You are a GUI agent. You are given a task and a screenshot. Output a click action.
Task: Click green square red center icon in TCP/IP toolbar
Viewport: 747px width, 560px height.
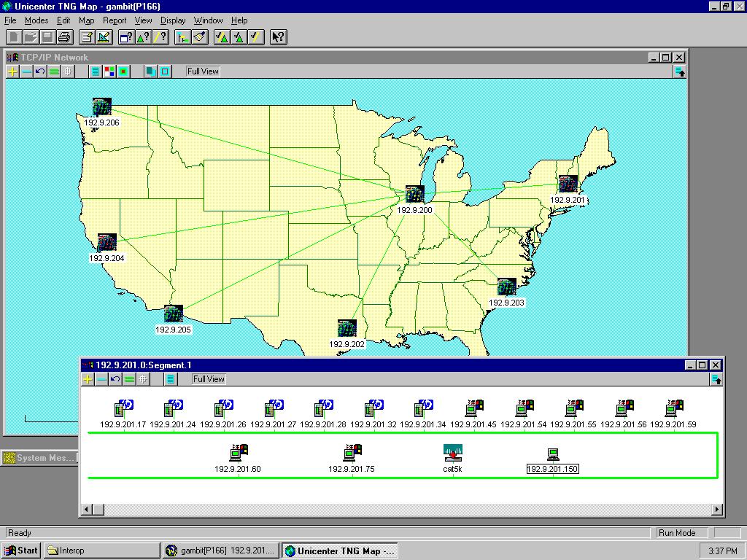pyautogui.click(x=123, y=71)
